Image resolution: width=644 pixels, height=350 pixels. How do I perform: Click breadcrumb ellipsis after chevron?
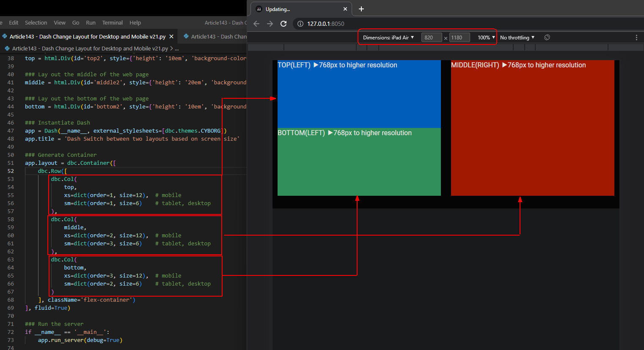click(177, 49)
